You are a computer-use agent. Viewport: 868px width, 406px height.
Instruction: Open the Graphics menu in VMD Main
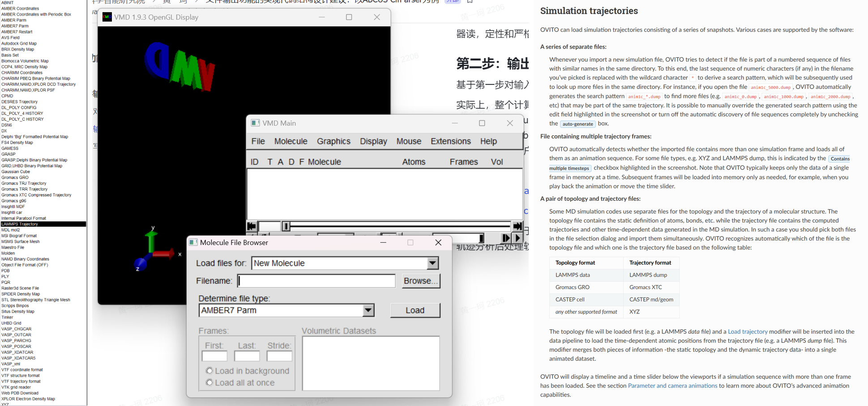click(x=334, y=141)
